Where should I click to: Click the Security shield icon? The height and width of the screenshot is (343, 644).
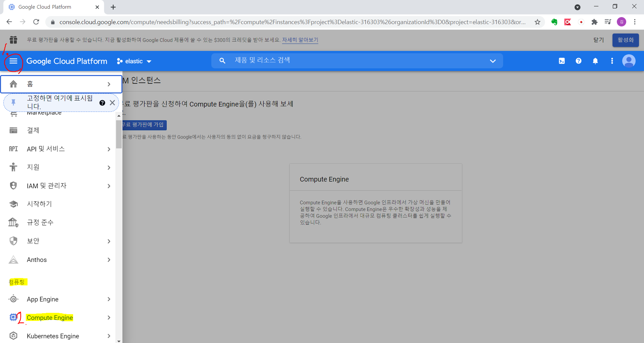pyautogui.click(x=13, y=241)
